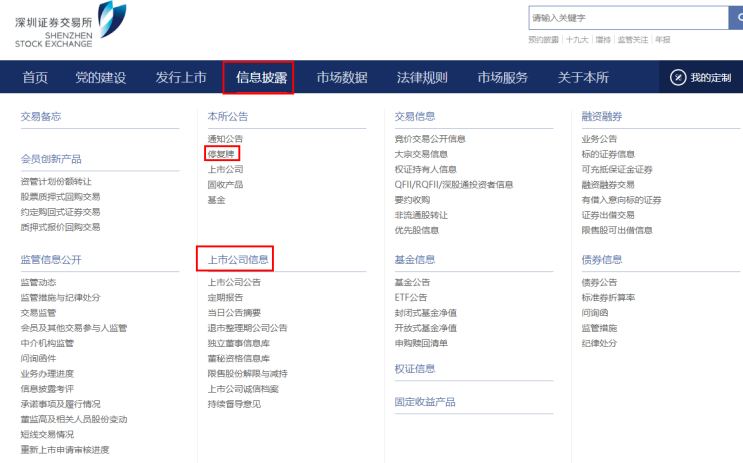Open the 债券信息 section heading
Viewport: 743px width, 463px height.
(x=602, y=260)
